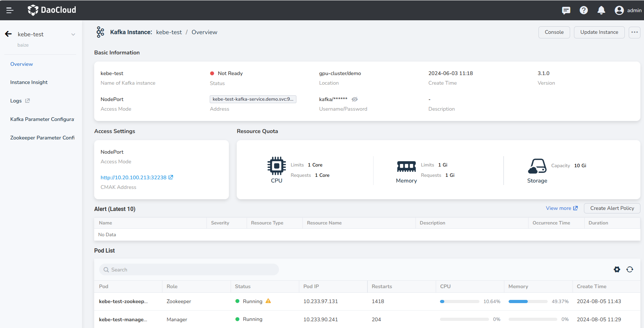644x328 pixels.
Task: Open the messages chat icon
Action: click(x=566, y=10)
